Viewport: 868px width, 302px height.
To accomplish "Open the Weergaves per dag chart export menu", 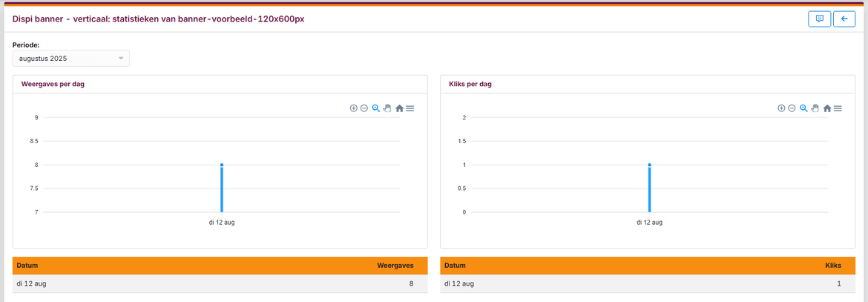I will pos(410,108).
